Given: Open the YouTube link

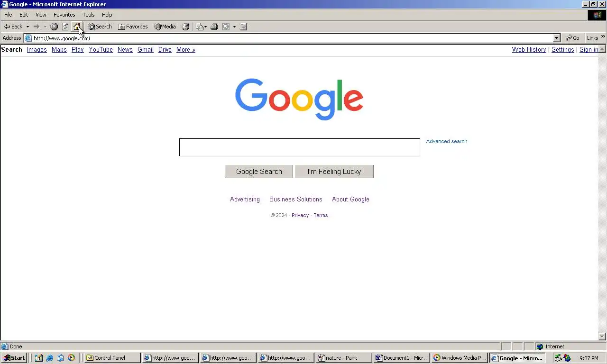Looking at the screenshot, I should 101,49.
